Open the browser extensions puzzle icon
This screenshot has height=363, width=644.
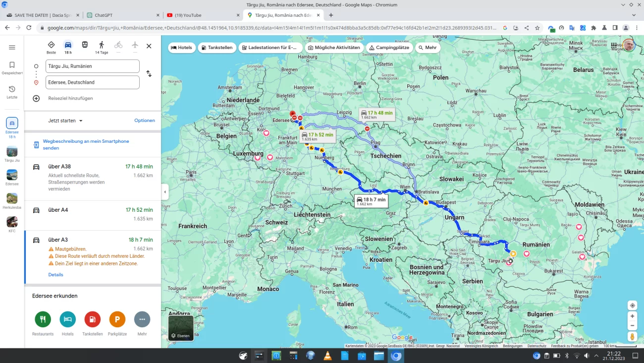(x=593, y=28)
